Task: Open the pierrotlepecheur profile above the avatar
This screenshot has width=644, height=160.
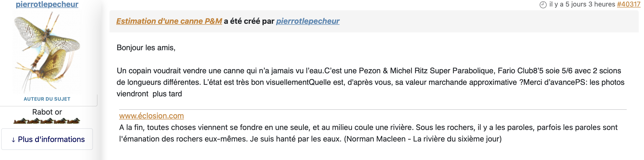Action: [47, 4]
